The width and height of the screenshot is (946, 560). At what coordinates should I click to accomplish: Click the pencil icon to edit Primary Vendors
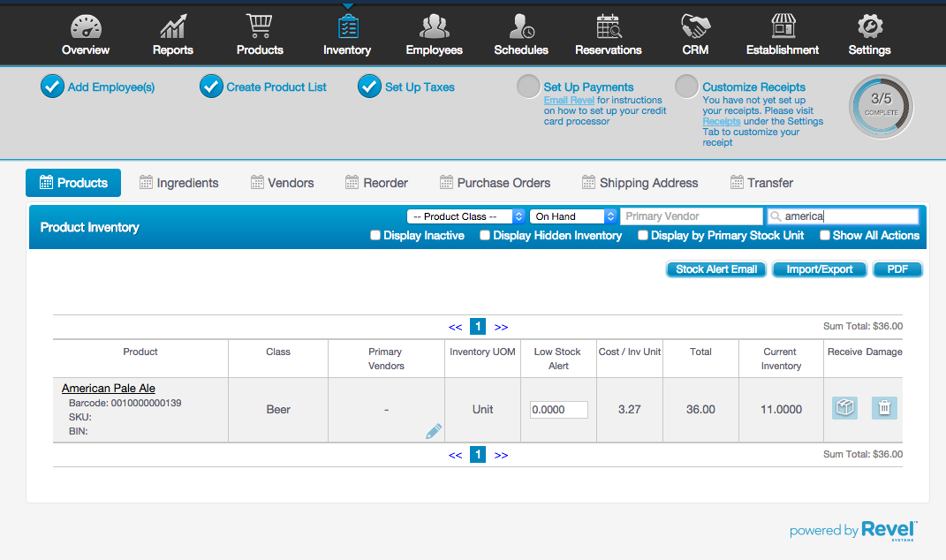click(433, 431)
